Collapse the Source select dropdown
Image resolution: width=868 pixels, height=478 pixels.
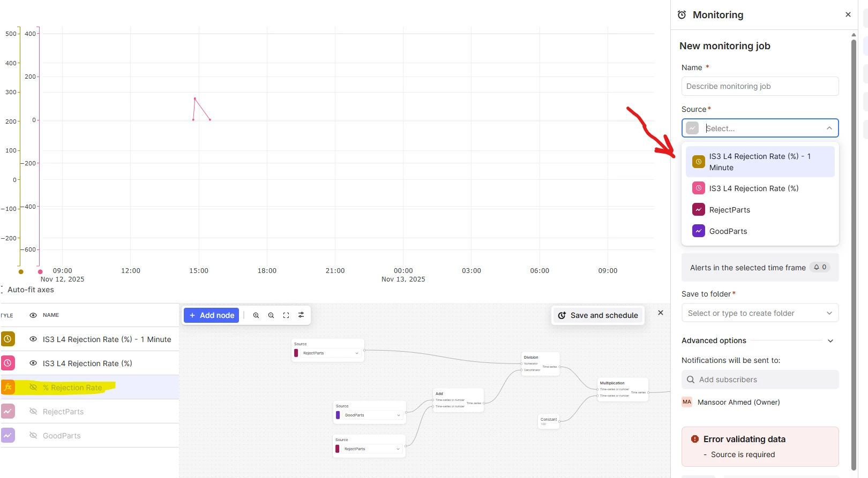tap(829, 128)
